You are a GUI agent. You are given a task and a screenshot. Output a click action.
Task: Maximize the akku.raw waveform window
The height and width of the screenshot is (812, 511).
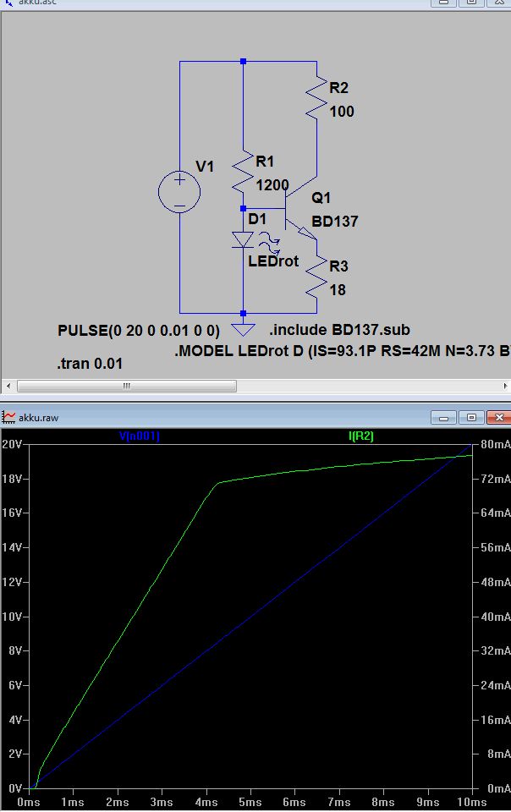tap(471, 417)
